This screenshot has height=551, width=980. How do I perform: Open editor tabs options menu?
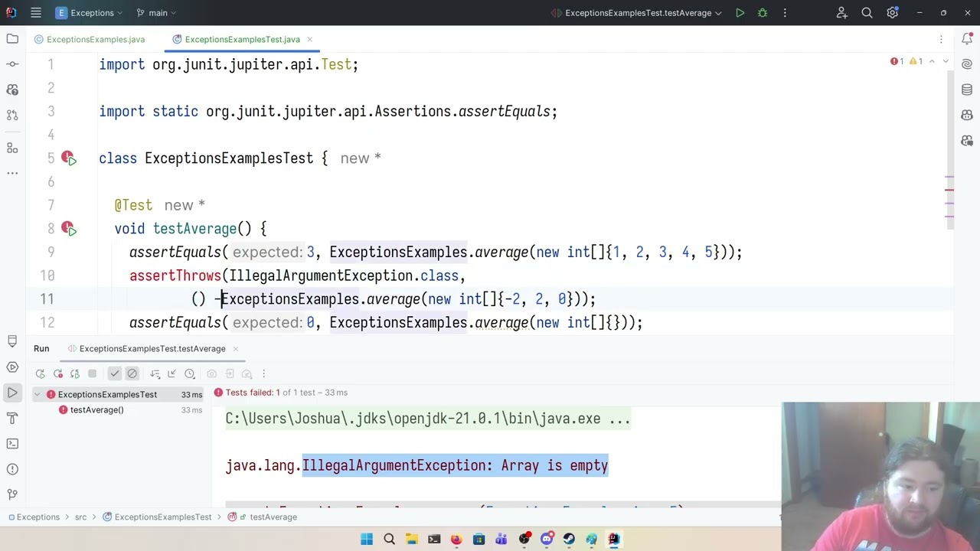[x=941, y=39]
